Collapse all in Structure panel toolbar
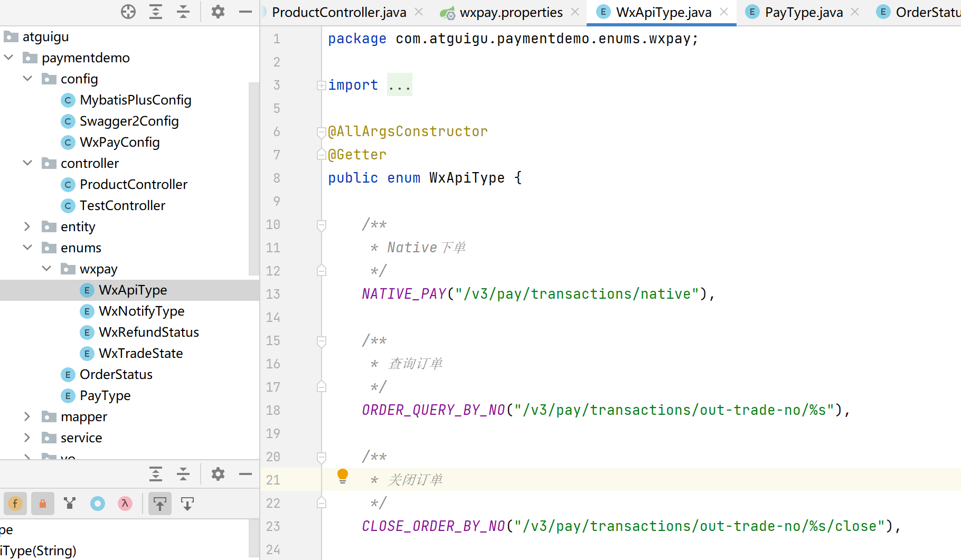 pyautogui.click(x=183, y=474)
